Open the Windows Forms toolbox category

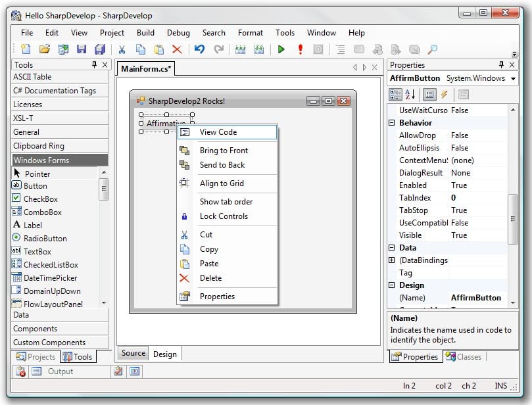pyautogui.click(x=60, y=159)
